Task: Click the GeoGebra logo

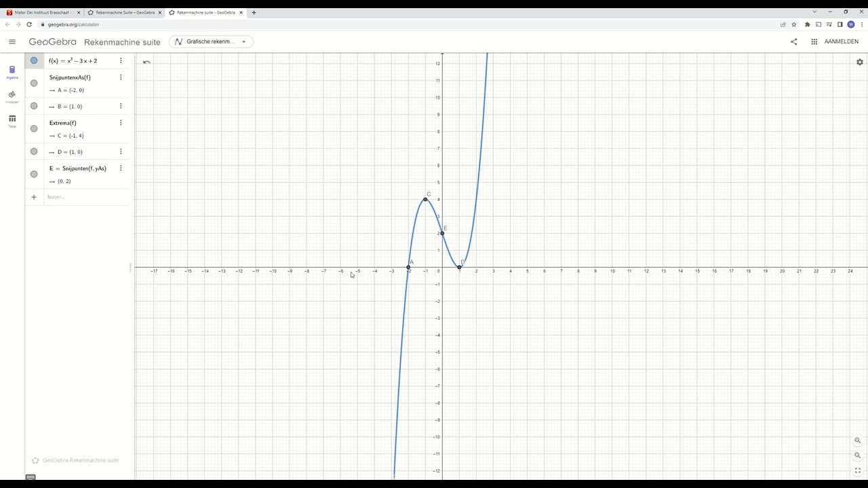Action: click(53, 41)
